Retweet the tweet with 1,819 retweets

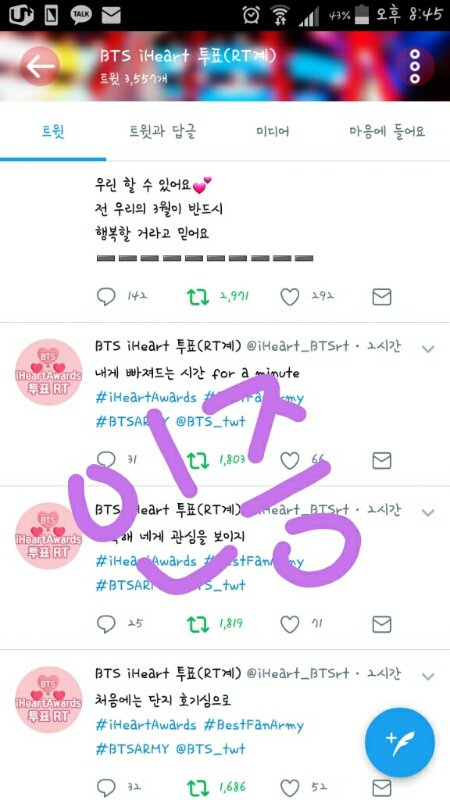(197, 624)
